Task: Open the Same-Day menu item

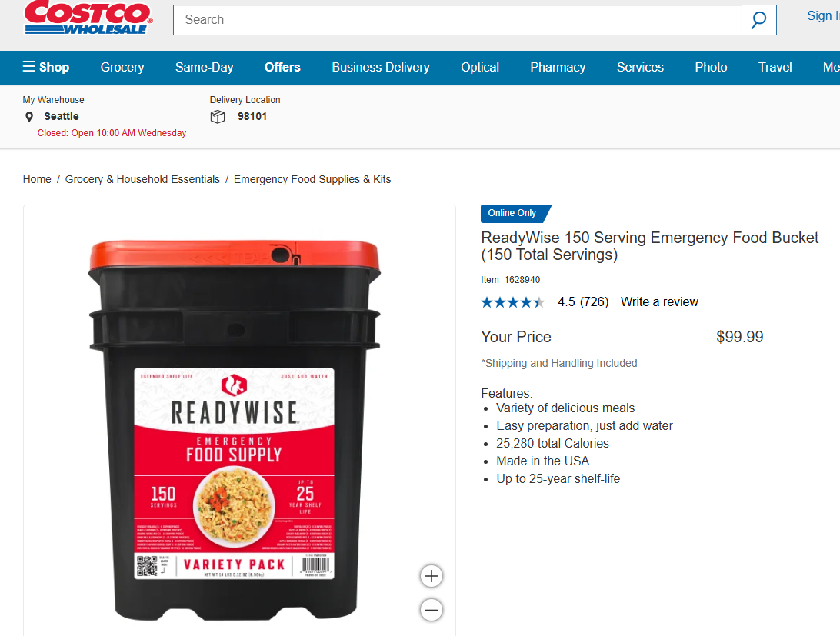Action: [x=204, y=68]
